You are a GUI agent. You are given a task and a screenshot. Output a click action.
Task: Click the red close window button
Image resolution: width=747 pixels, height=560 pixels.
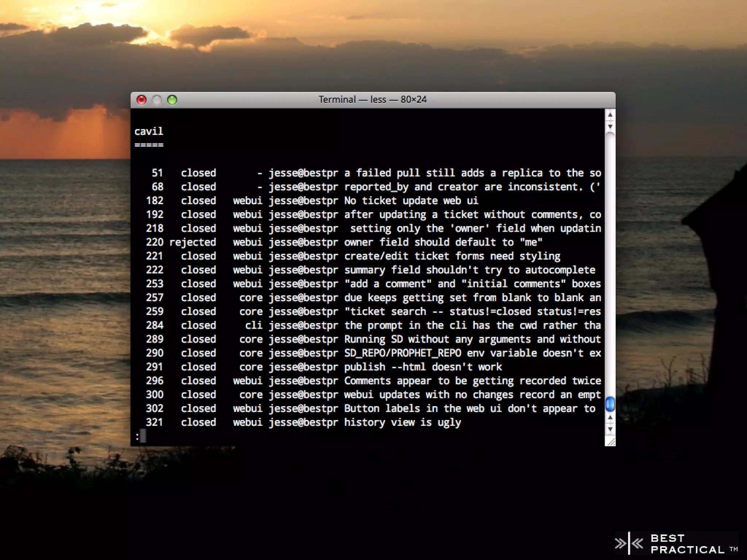pos(142,100)
